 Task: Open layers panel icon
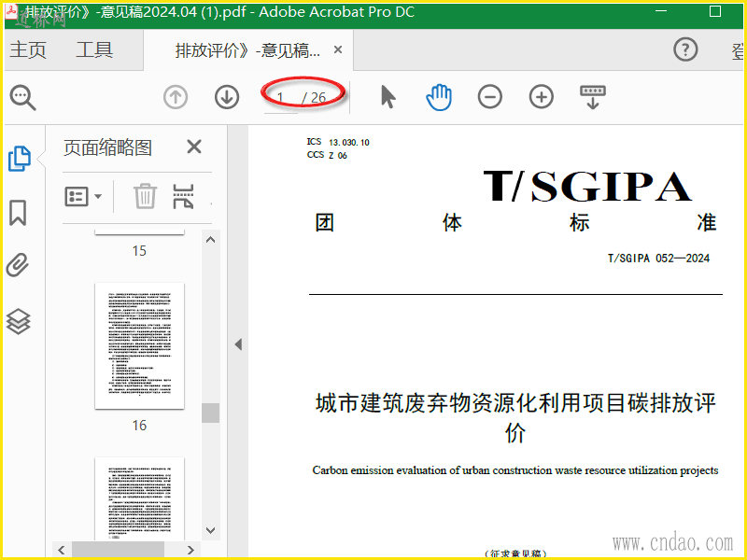tap(18, 321)
